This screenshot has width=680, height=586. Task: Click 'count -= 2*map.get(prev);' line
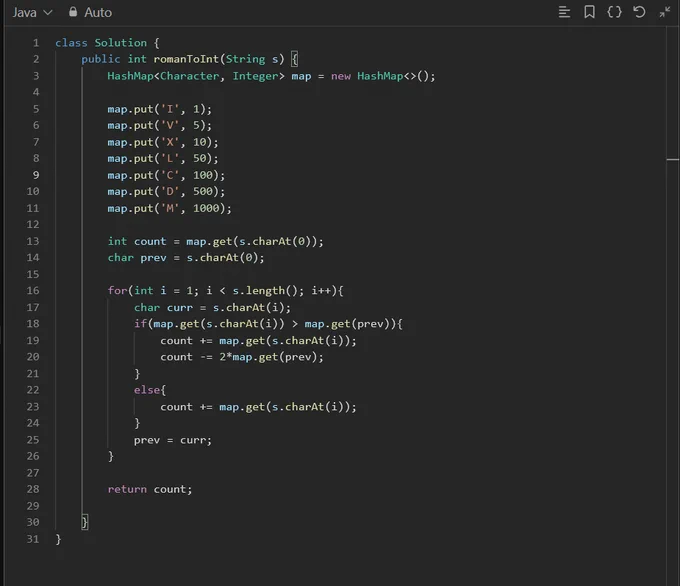tap(242, 357)
